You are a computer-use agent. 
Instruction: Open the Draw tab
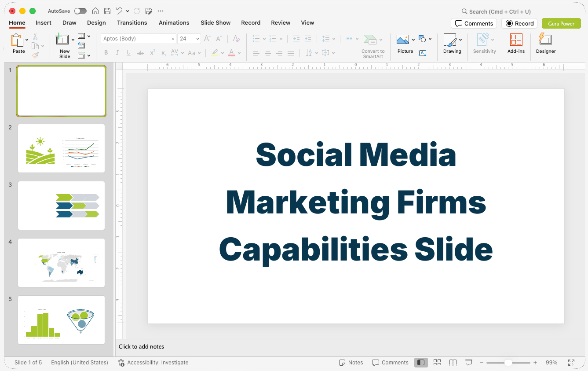point(69,23)
